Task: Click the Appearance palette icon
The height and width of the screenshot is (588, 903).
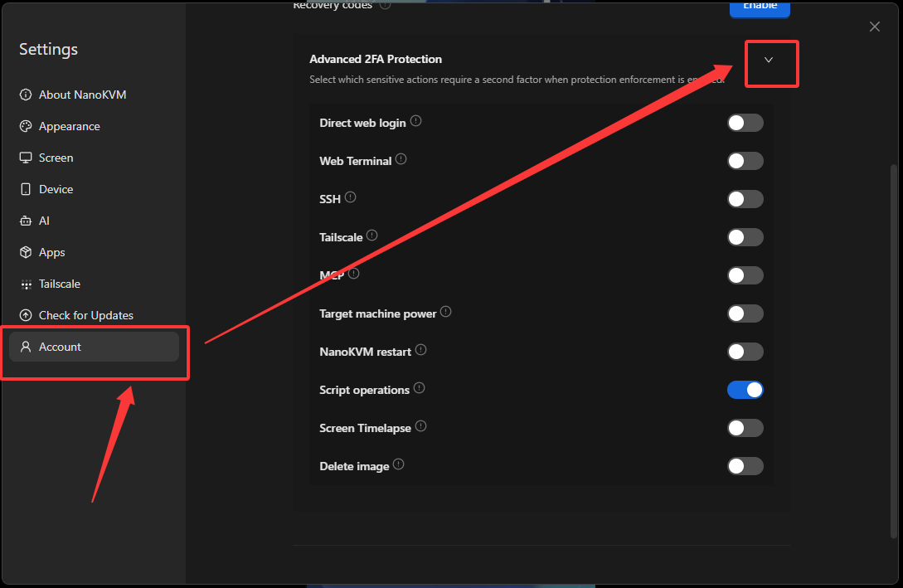Action: pos(26,126)
